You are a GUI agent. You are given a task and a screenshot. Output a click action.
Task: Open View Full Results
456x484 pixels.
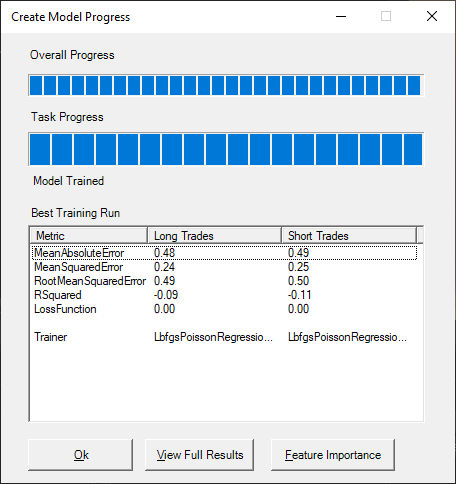(199, 455)
